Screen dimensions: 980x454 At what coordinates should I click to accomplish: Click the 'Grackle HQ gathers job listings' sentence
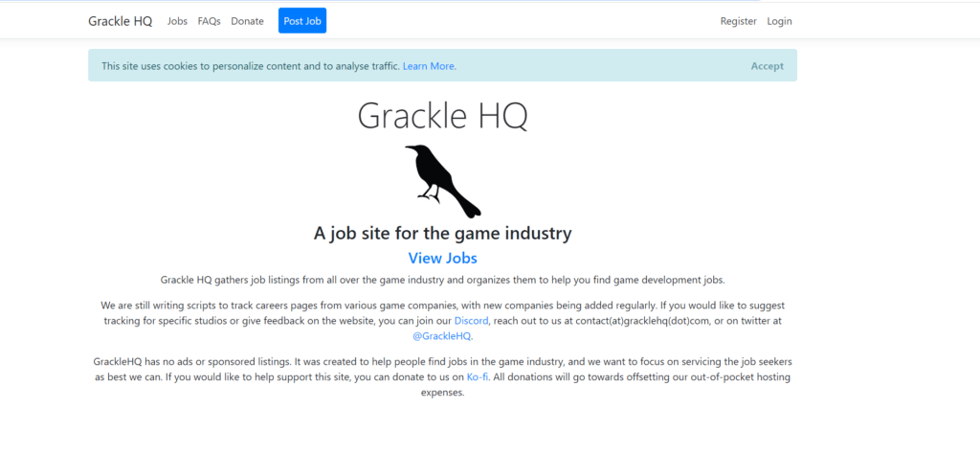coord(442,280)
